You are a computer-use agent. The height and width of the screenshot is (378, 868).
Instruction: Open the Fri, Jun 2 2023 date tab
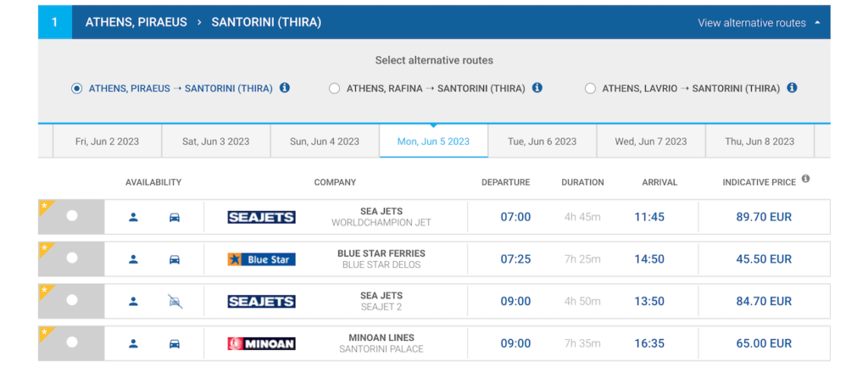tap(107, 142)
